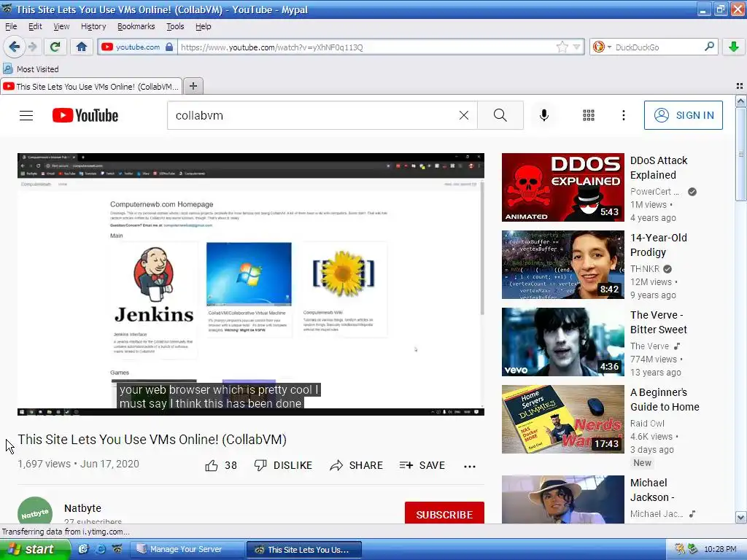Open a new tab with plus button
Viewport: 747px width, 560px height.
(x=193, y=86)
